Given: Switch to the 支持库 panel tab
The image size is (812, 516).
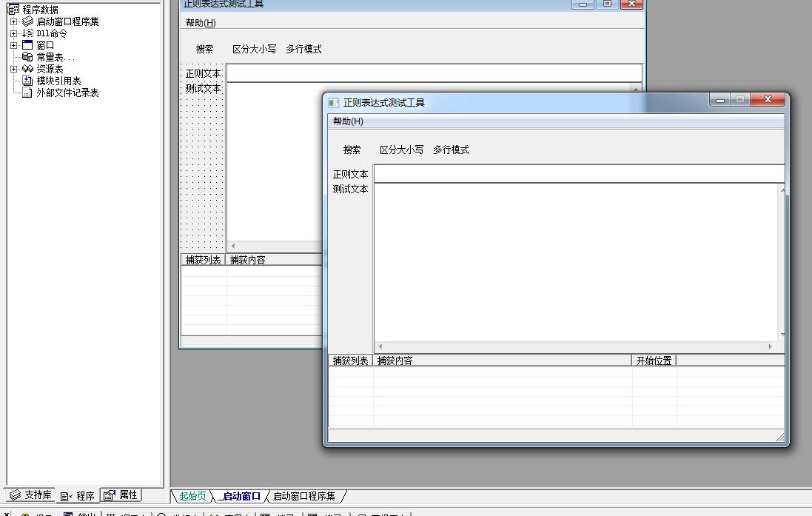Looking at the screenshot, I should point(31,495).
